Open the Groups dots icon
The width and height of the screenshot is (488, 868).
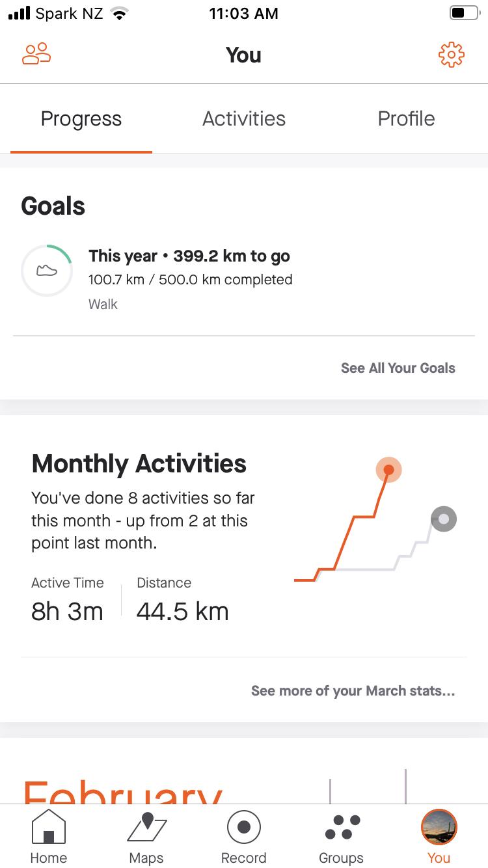tap(342, 836)
